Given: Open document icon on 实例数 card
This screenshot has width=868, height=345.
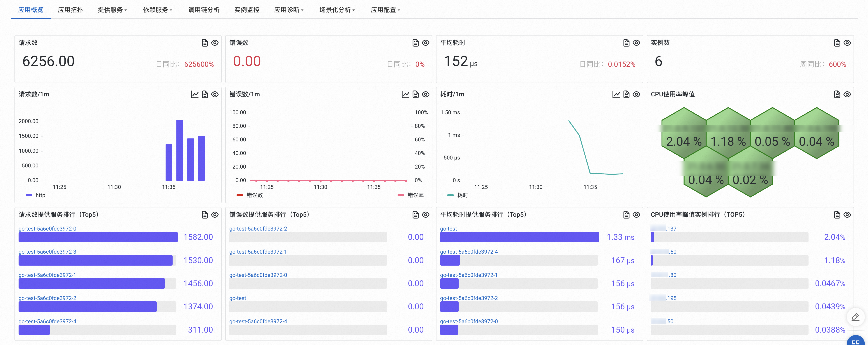Looking at the screenshot, I should coord(837,43).
